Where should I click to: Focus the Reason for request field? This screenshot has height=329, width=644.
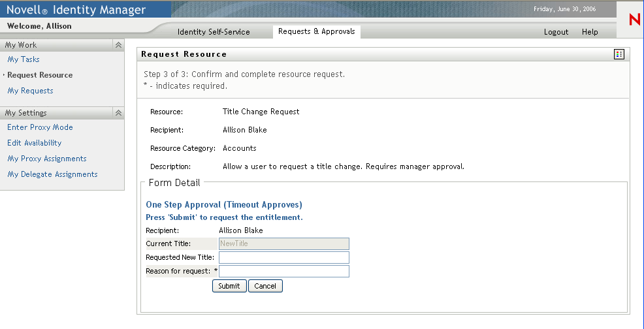click(x=283, y=271)
